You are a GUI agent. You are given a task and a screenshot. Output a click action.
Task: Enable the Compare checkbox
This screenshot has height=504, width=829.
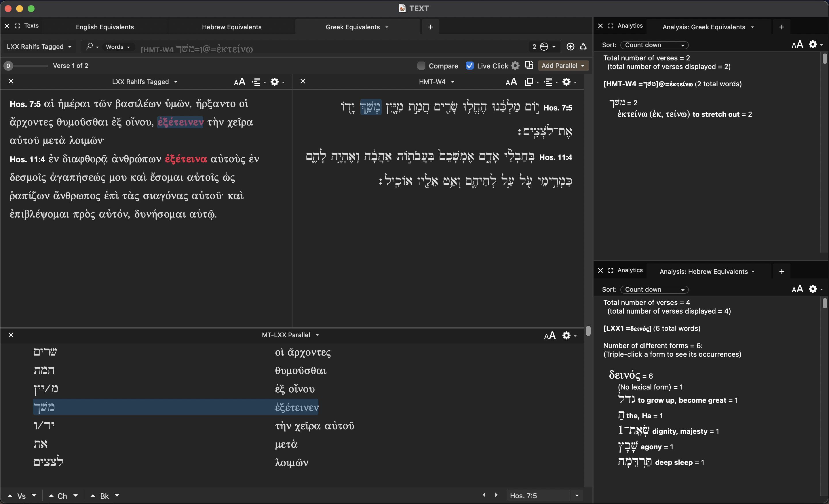click(421, 66)
